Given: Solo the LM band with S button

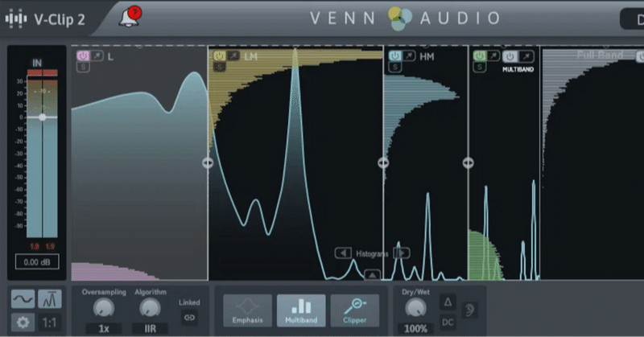Looking at the screenshot, I should pyautogui.click(x=219, y=67).
